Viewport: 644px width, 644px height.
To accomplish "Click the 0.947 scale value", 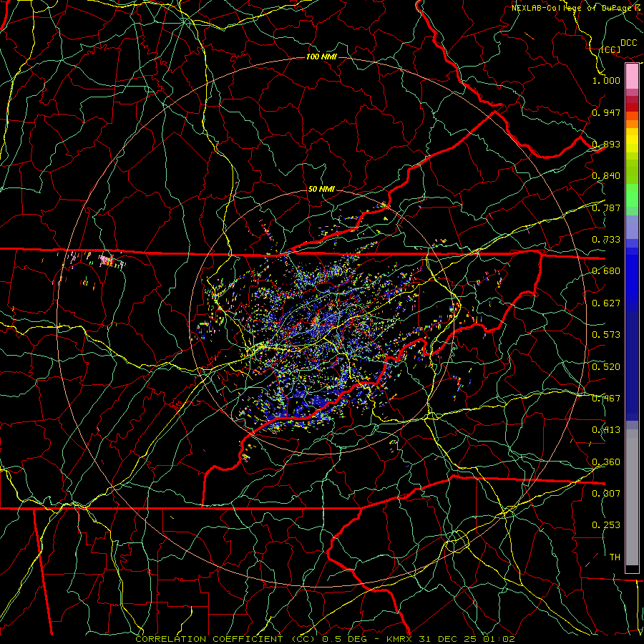I will [606, 112].
